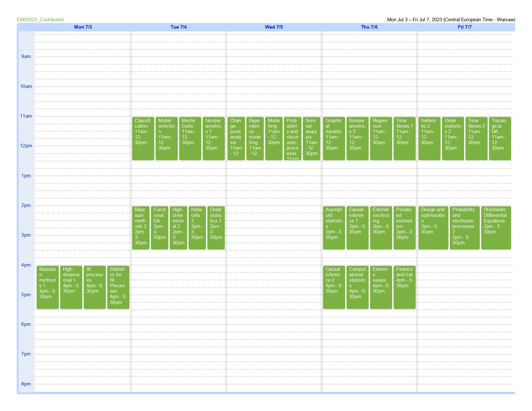Go to the Fri 7/7 day header
This screenshot has height=411, width=532.
coord(465,27)
